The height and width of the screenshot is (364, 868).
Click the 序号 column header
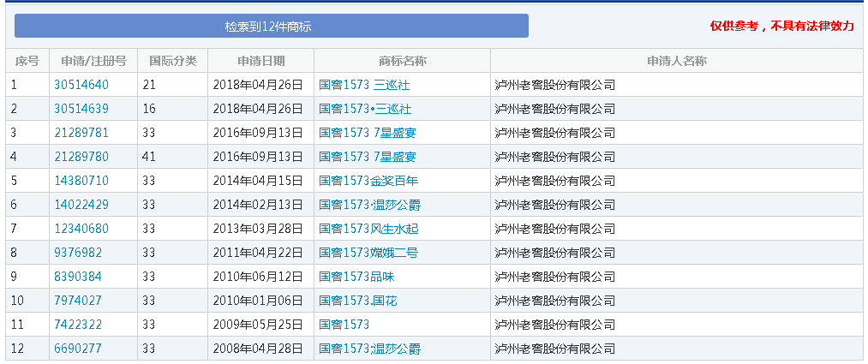(27, 61)
